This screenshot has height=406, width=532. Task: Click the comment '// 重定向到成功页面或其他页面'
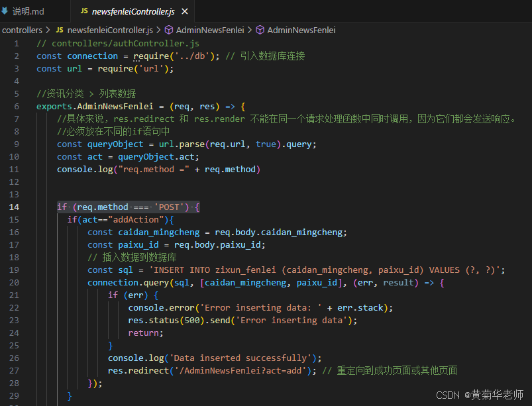click(390, 370)
